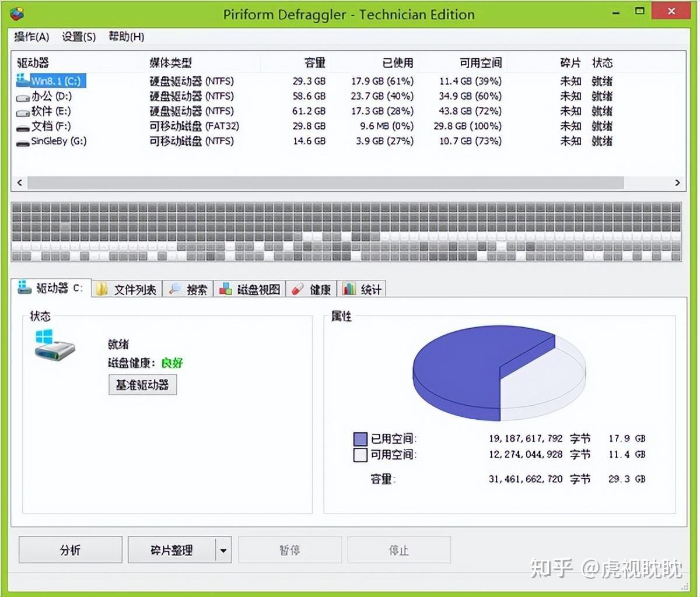Open the 操作 menu
Image resolution: width=700 pixels, height=597 pixels.
pyautogui.click(x=32, y=37)
